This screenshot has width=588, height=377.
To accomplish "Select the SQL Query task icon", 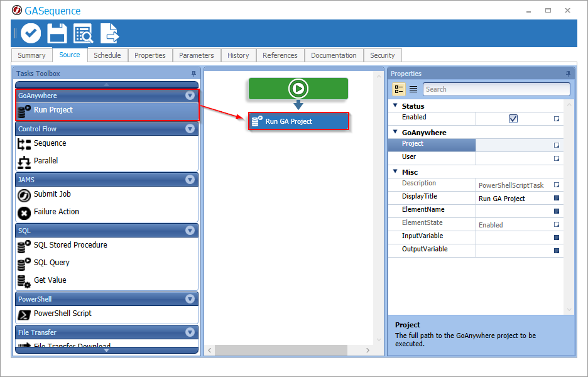I will pyautogui.click(x=24, y=264).
